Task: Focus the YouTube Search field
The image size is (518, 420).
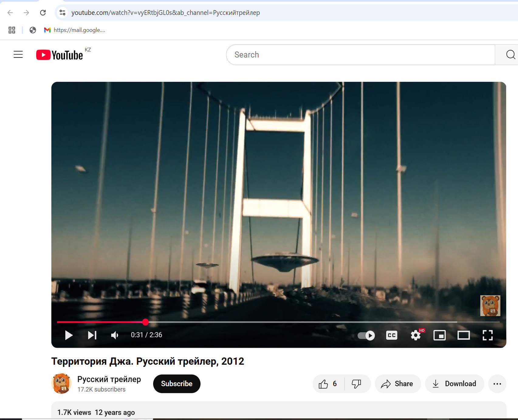Action: [x=361, y=55]
